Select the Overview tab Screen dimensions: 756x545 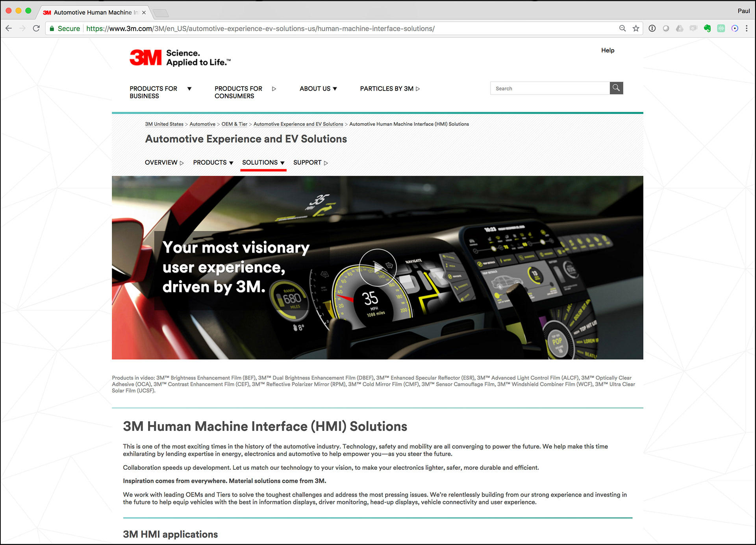[164, 162]
